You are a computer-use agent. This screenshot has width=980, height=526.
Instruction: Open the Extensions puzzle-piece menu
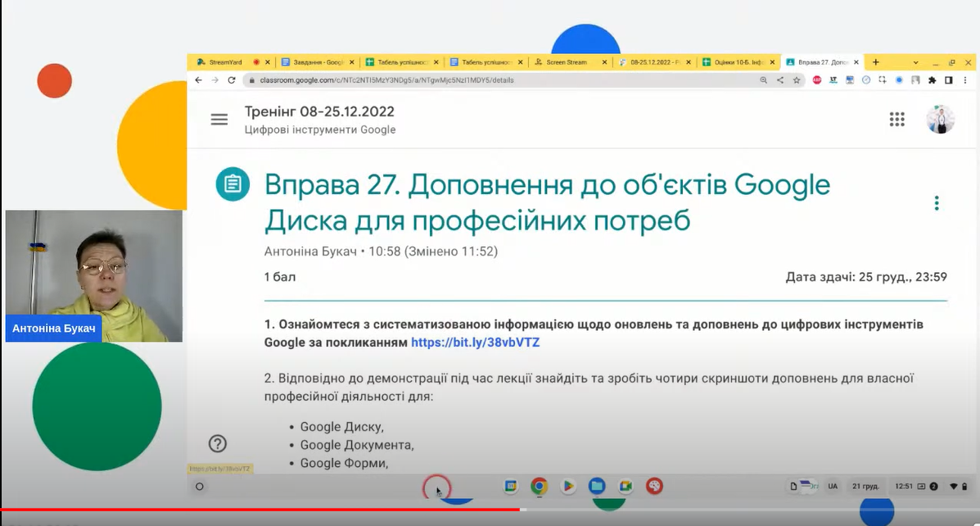932,80
